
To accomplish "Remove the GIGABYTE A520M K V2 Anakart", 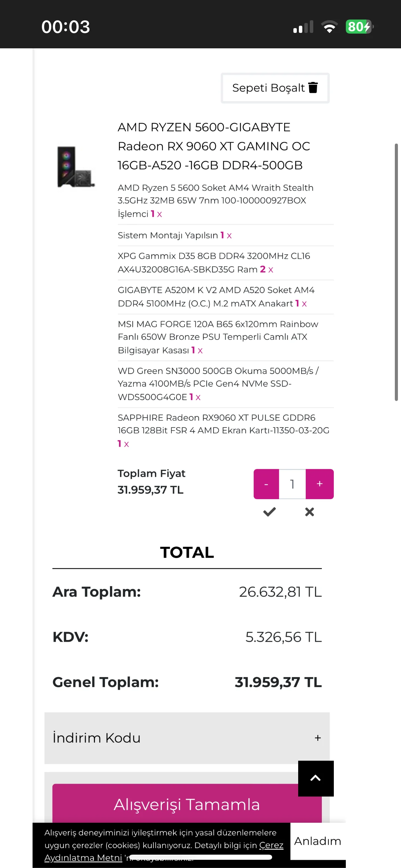I will (x=304, y=304).
